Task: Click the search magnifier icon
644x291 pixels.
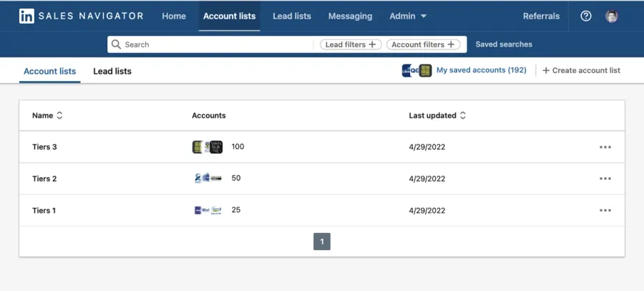Action: point(116,44)
